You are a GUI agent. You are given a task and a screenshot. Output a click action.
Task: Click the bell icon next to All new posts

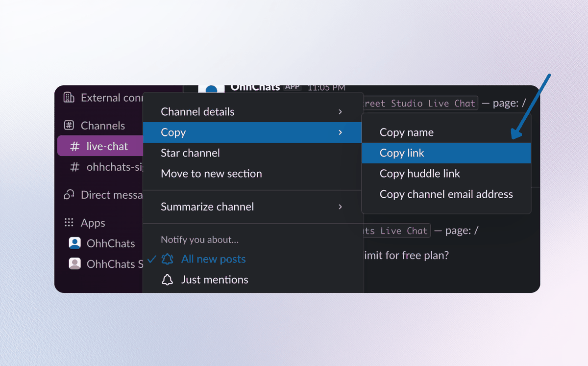pos(168,259)
